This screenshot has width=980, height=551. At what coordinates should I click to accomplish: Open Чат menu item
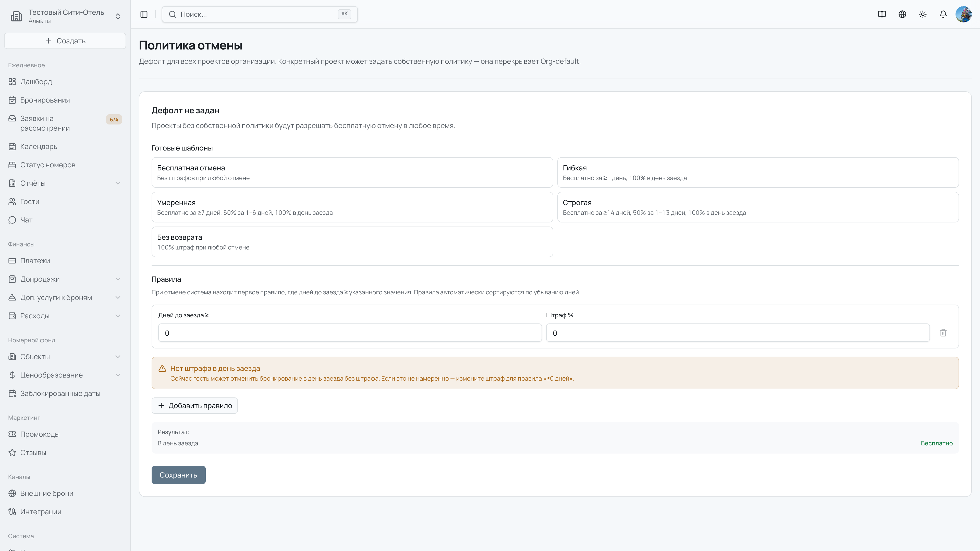65,220
